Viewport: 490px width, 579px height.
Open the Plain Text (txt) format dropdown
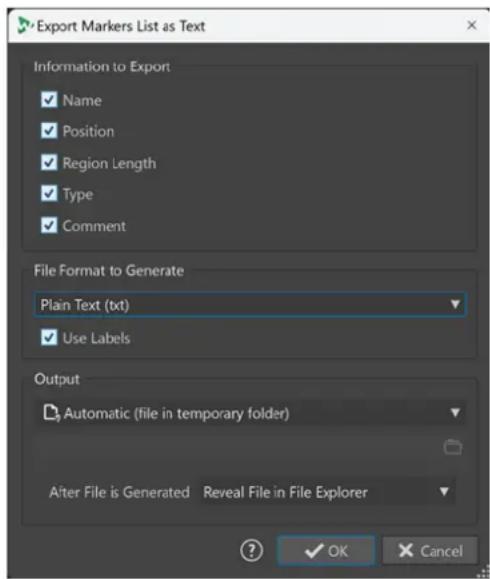tap(250, 305)
